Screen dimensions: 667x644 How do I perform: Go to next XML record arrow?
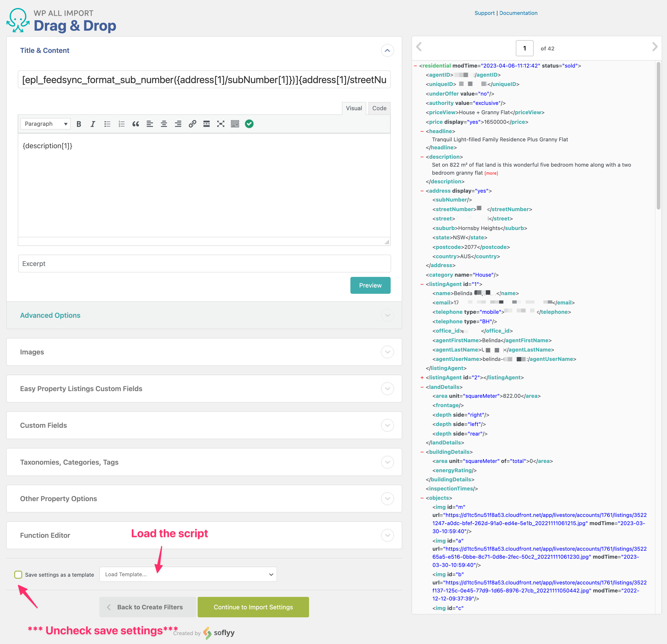click(654, 47)
